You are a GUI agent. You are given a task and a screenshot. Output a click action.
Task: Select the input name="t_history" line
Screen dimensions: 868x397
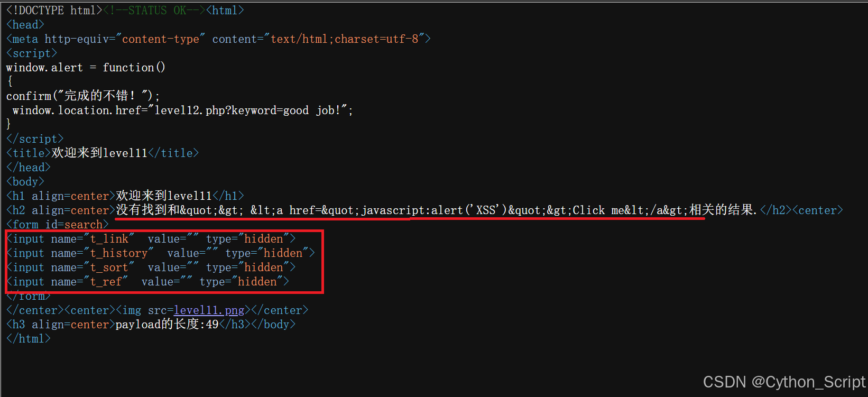point(160,253)
